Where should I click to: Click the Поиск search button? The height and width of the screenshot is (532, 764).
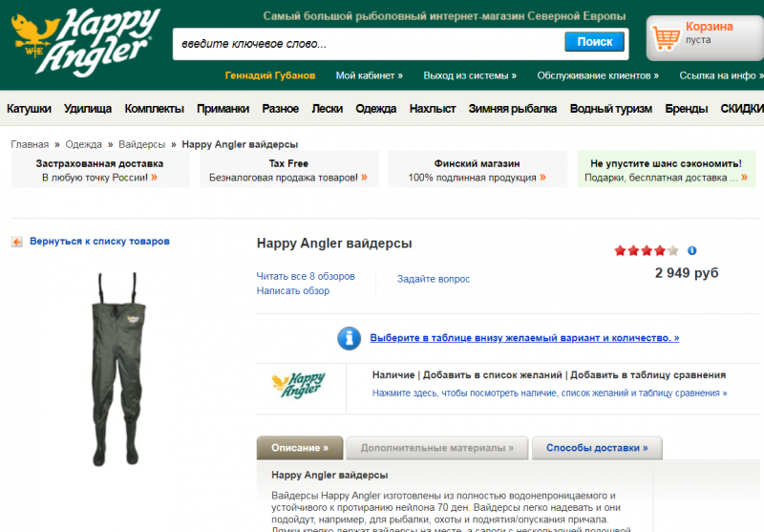(594, 42)
